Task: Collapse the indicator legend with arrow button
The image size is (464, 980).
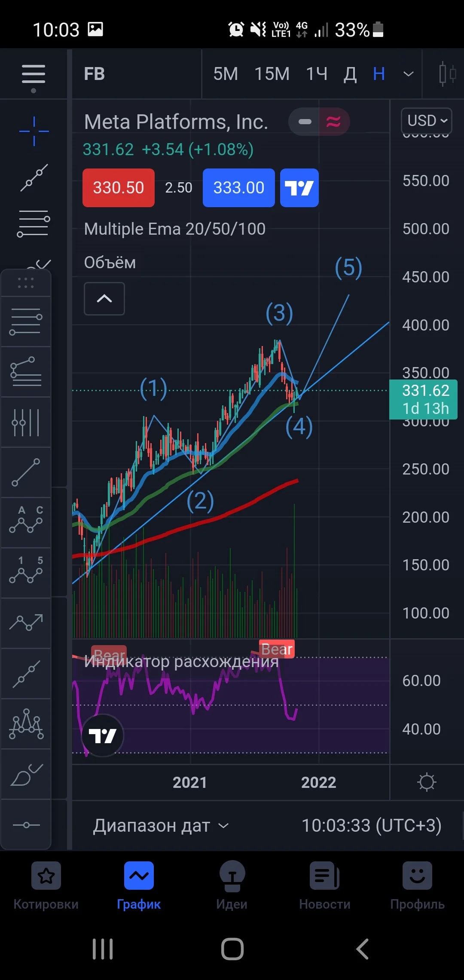Action: [x=104, y=299]
